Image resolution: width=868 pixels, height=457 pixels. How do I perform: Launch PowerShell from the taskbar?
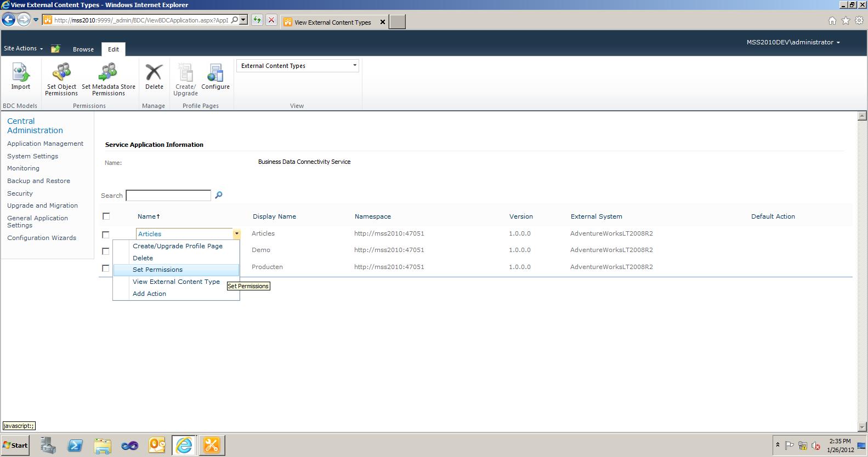(75, 445)
